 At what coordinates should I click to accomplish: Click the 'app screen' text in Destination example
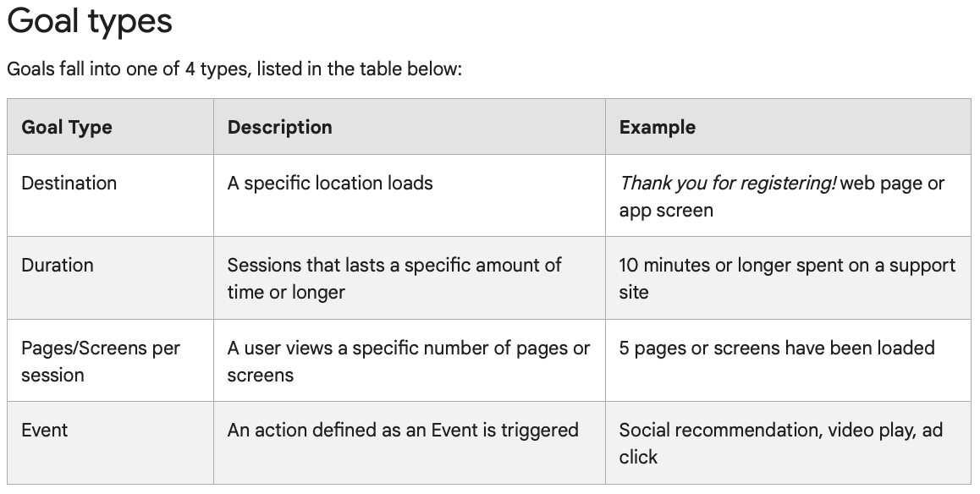[666, 211]
